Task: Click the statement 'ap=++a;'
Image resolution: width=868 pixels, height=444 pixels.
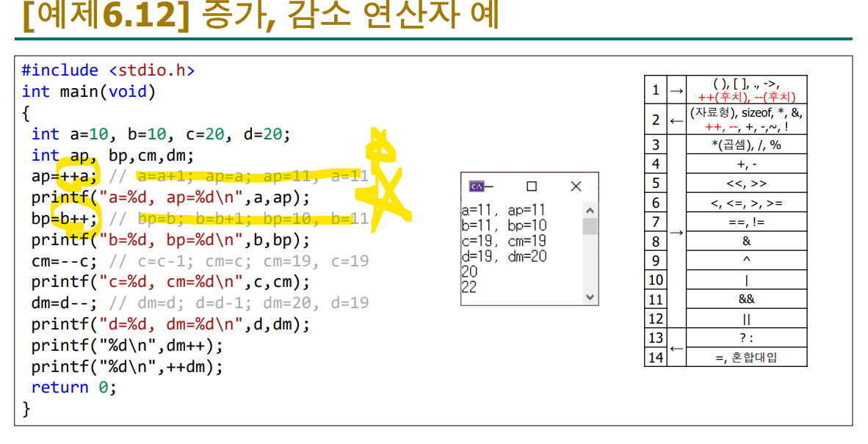Action: coord(64,176)
